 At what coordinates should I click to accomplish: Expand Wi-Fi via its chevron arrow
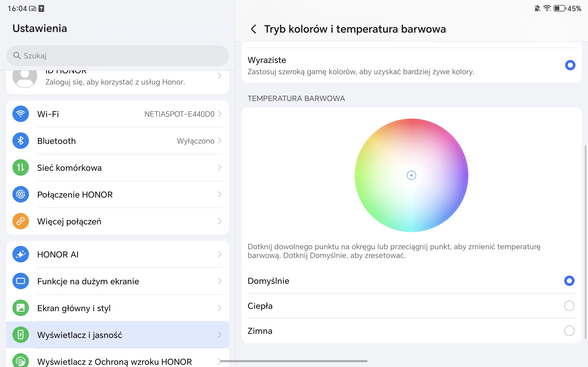pyautogui.click(x=220, y=114)
